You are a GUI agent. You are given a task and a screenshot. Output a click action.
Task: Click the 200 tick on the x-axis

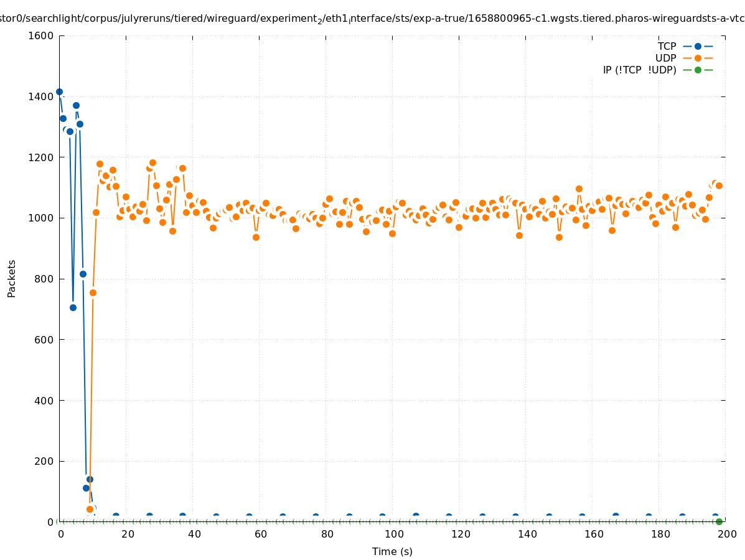(726, 534)
